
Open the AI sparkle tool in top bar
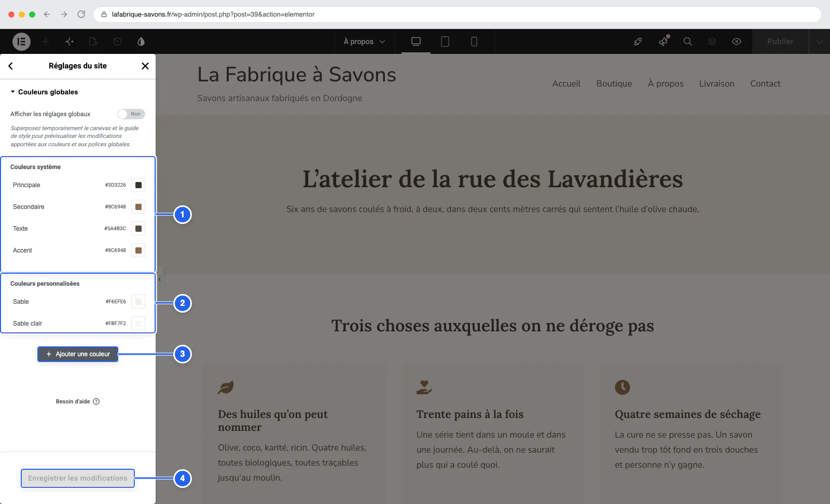pos(70,41)
